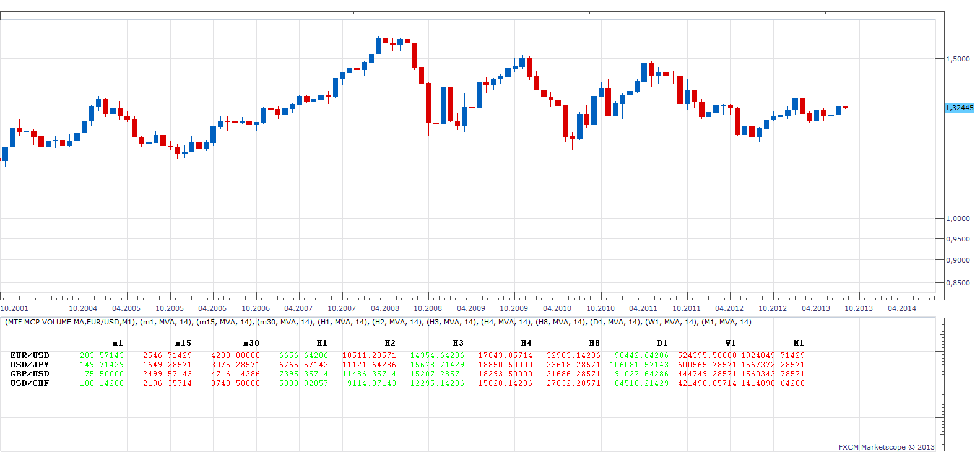
Task: Click the 10.2013 date on time axis
Action: (859, 308)
